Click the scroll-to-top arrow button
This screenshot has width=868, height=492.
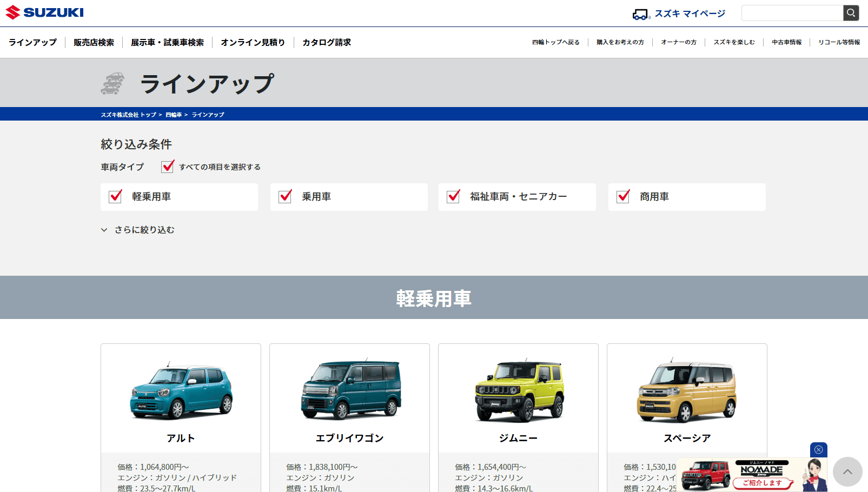tap(847, 471)
